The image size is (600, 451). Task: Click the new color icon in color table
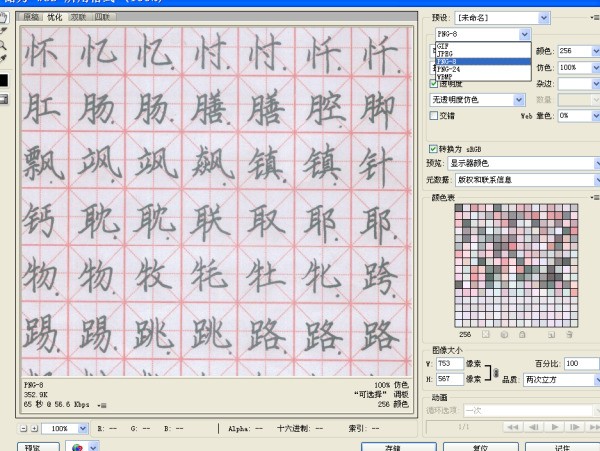coord(551,334)
